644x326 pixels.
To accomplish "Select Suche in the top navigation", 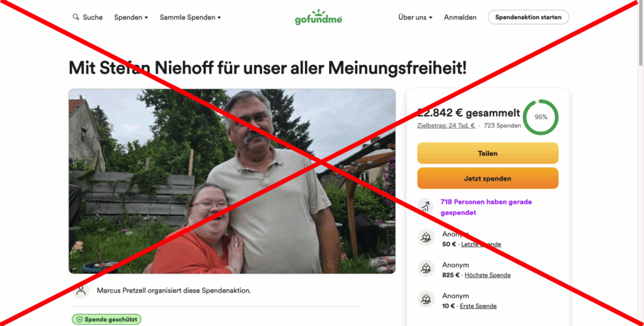I will pyautogui.click(x=92, y=17).
